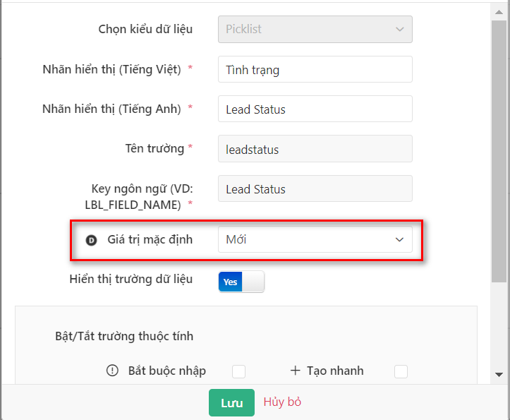Click the Bật/Tắt trường thuộc tính heading

[124, 336]
